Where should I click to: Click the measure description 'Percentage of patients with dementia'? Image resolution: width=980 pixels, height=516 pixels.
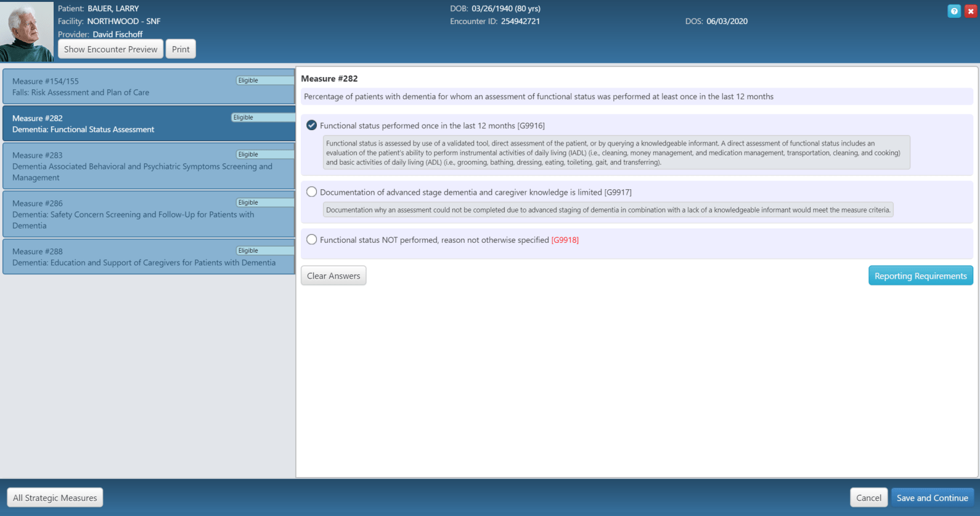coord(538,96)
